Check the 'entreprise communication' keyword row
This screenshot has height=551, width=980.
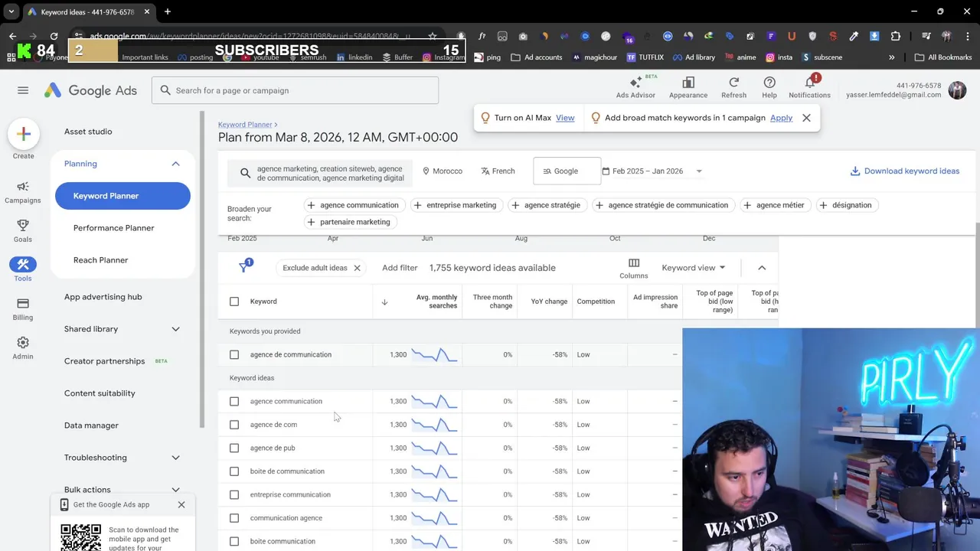(x=234, y=494)
